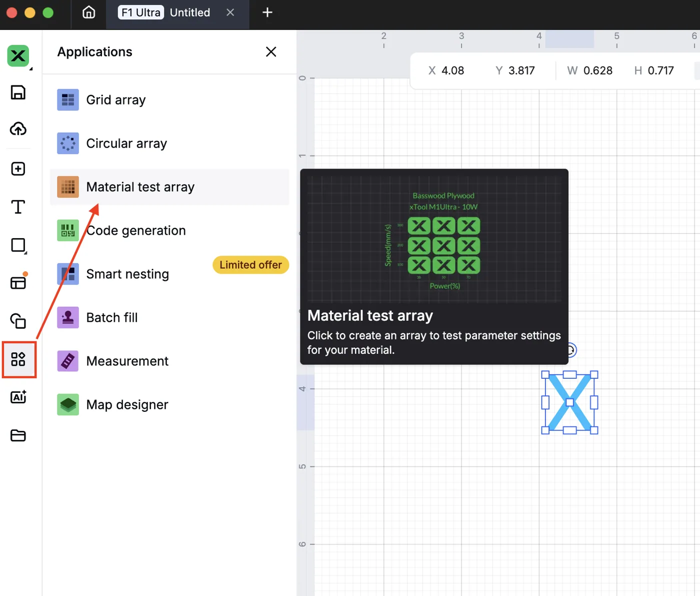Screen dimensions: 700x596
Task: Open the xTool logo menu
Action: click(x=18, y=56)
